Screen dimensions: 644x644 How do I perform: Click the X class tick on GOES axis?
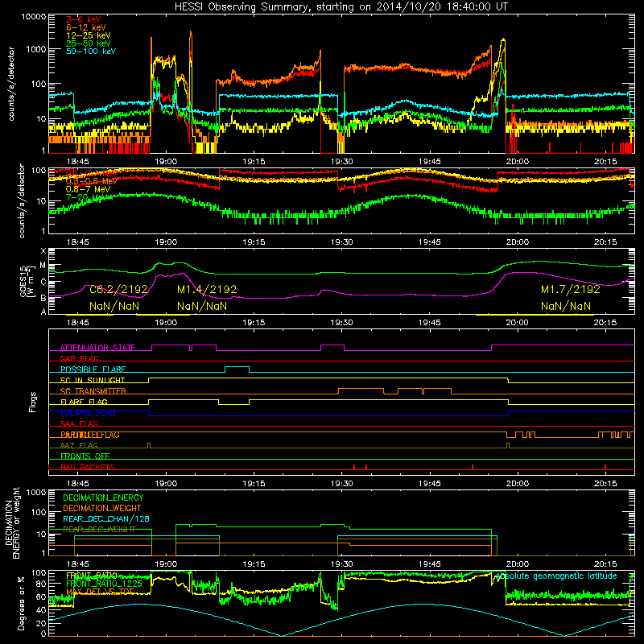click(x=43, y=251)
